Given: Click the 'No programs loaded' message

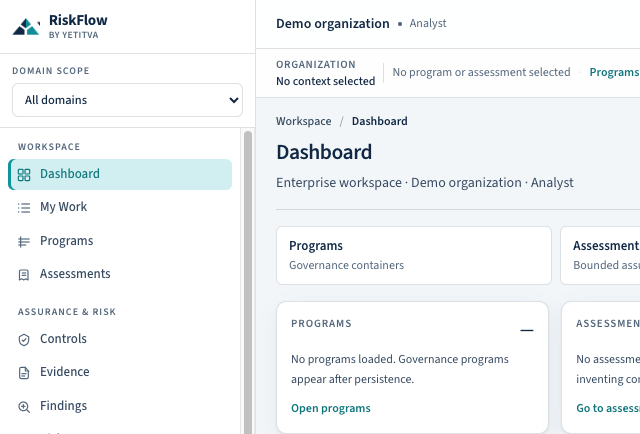Looking at the screenshot, I should click(x=400, y=369).
